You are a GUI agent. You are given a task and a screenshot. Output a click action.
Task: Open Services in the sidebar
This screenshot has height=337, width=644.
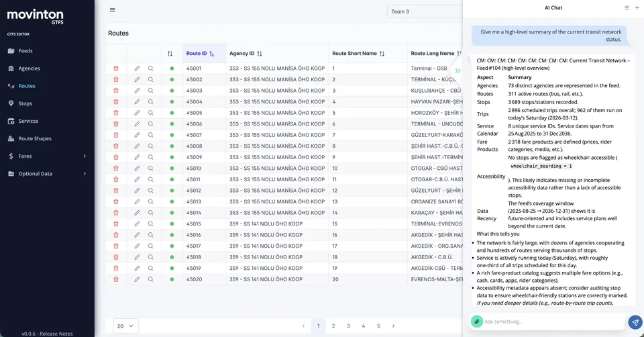point(28,122)
